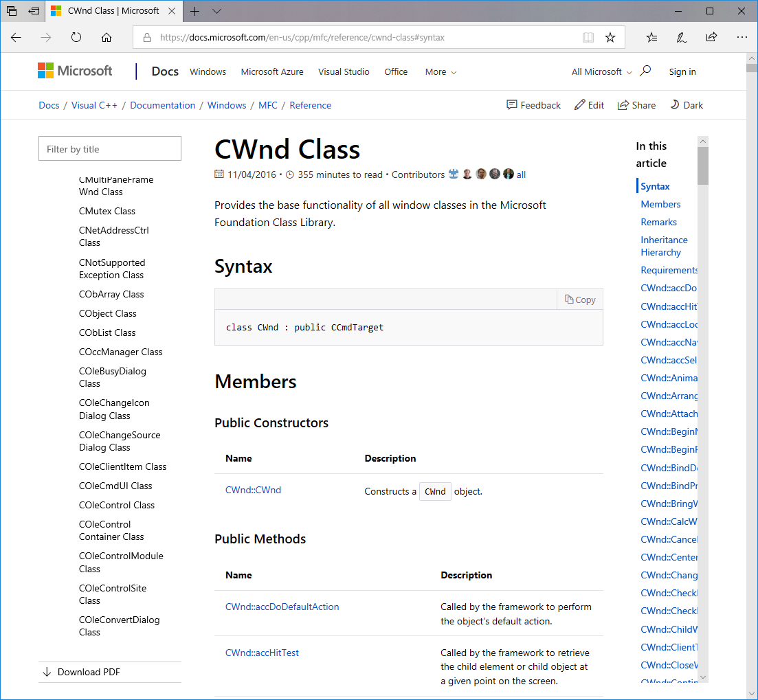Click the Sign in link
This screenshot has width=758, height=700.
pos(682,71)
